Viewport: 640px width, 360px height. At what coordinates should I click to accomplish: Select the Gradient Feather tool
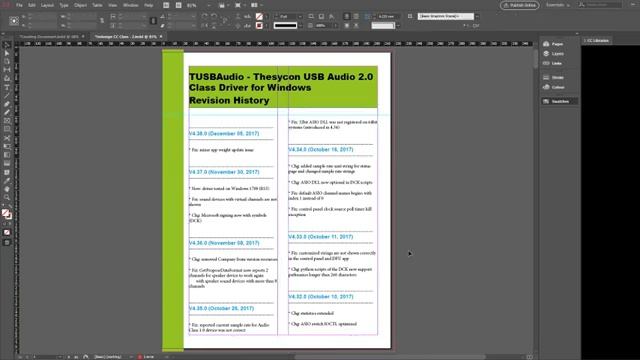click(x=7, y=164)
